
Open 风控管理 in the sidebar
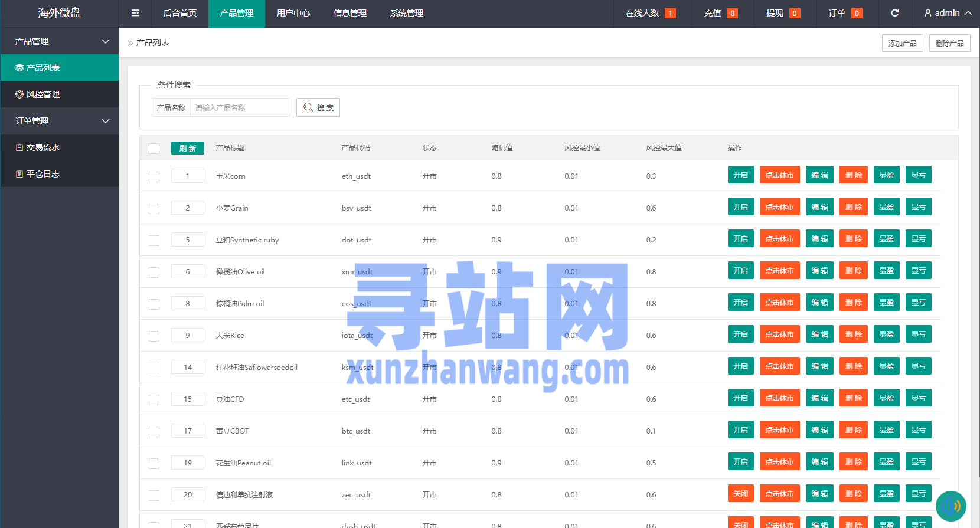(59, 94)
